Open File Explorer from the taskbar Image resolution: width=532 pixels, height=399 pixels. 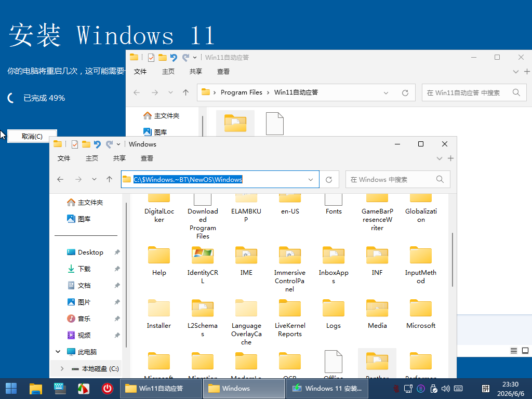pos(36,389)
